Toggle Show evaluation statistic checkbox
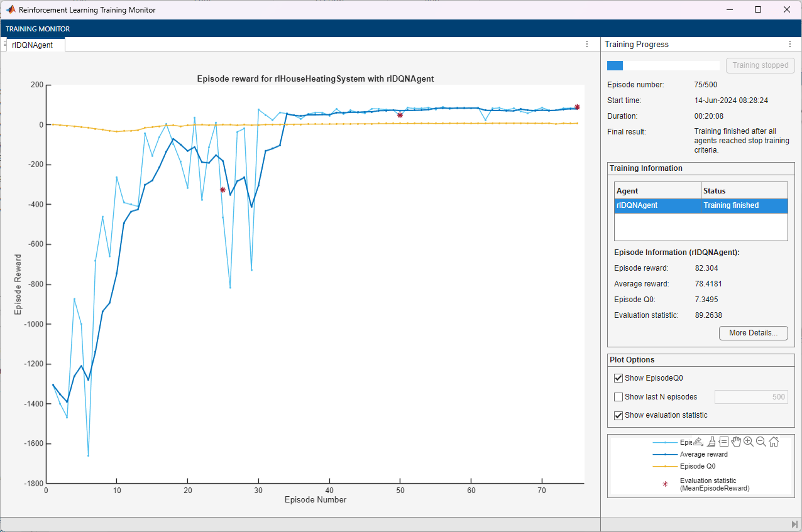This screenshot has height=532, width=802. [x=618, y=415]
